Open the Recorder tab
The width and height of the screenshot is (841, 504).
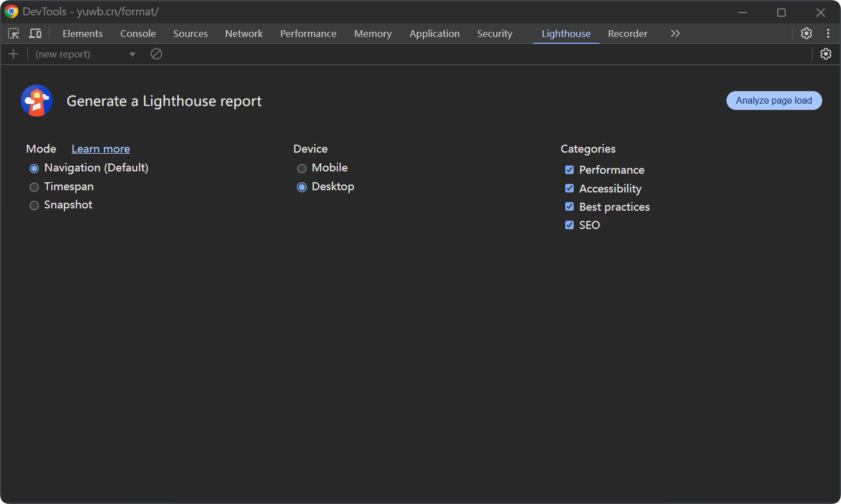[627, 34]
